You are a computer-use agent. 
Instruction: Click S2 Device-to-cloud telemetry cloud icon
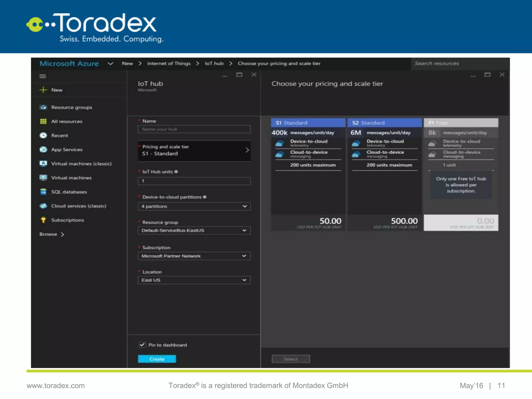[x=356, y=143]
